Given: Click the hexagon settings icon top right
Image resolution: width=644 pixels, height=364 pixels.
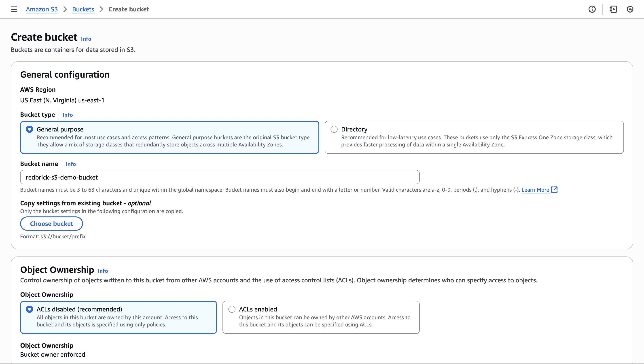Looking at the screenshot, I should 630,9.
